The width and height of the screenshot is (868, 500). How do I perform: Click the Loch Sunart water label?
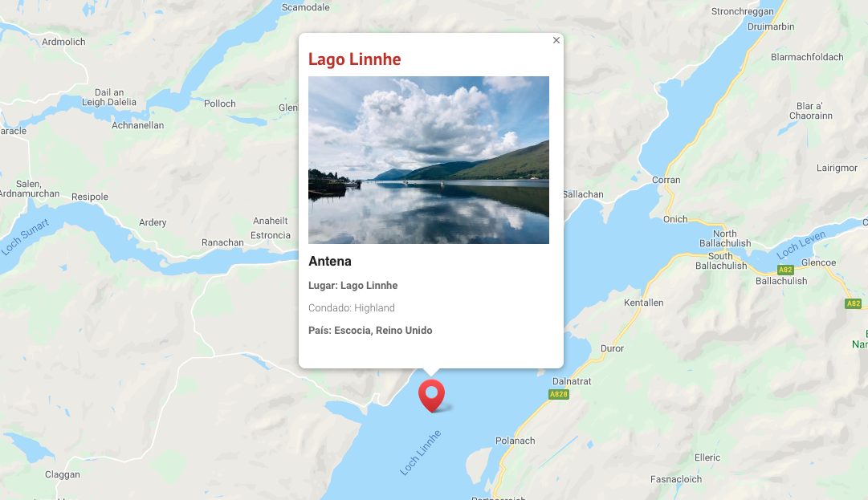pos(25,237)
